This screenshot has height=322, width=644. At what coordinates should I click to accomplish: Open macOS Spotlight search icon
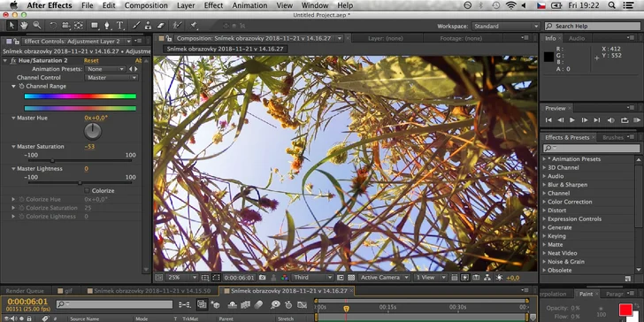[612, 5]
